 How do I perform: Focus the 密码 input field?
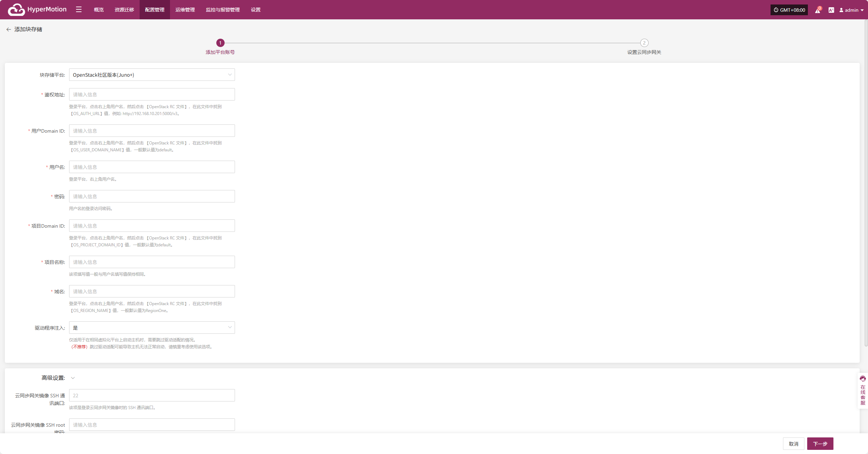152,196
